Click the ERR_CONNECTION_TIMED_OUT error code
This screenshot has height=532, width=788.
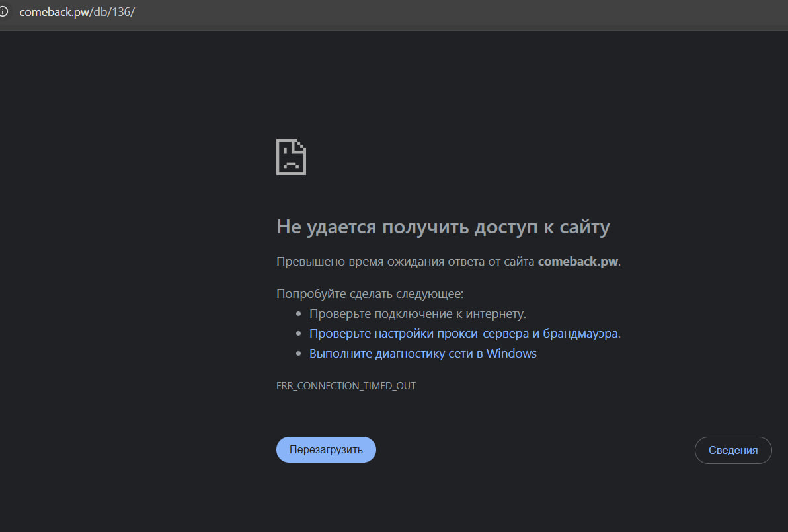click(346, 386)
